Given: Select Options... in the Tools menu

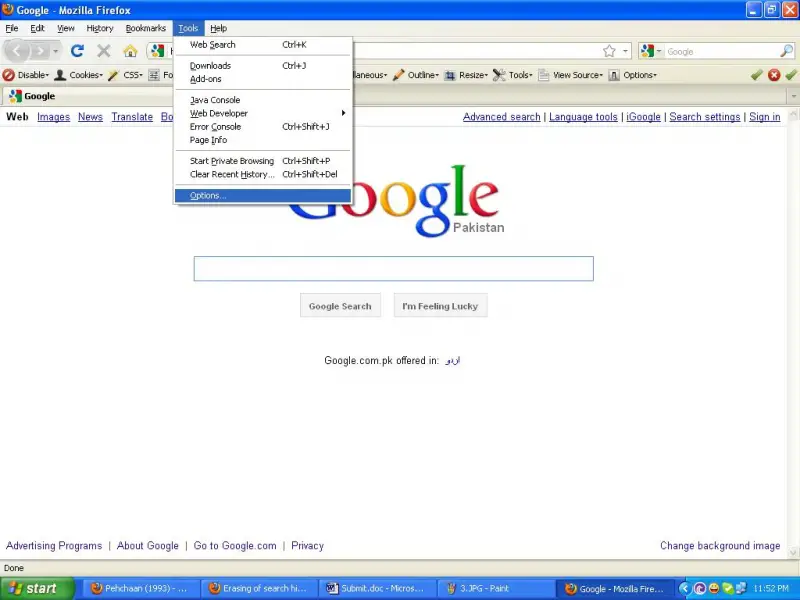Looking at the screenshot, I should [263, 195].
